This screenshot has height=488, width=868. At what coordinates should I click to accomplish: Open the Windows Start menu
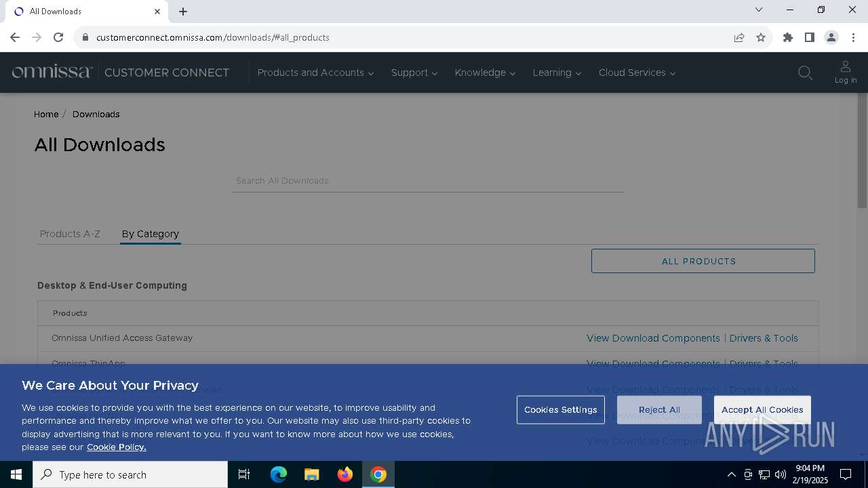coord(16,474)
